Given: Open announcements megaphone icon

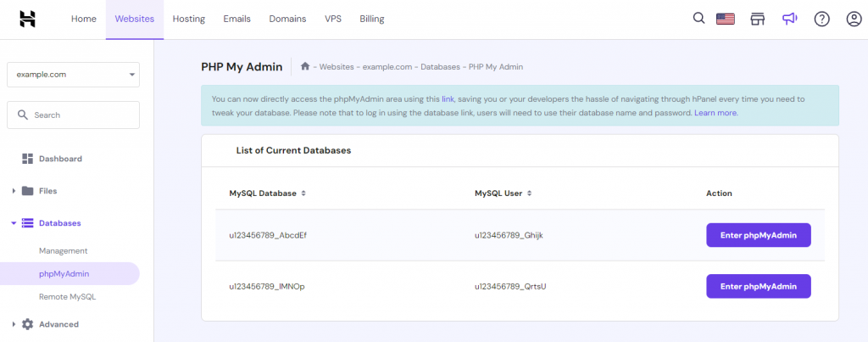Looking at the screenshot, I should pos(789,20).
